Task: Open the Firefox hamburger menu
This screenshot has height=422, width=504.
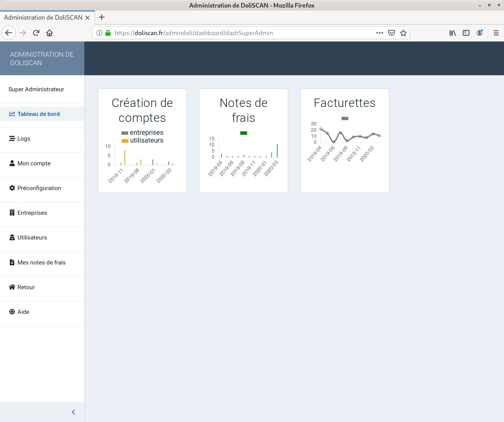Action: coord(496,33)
